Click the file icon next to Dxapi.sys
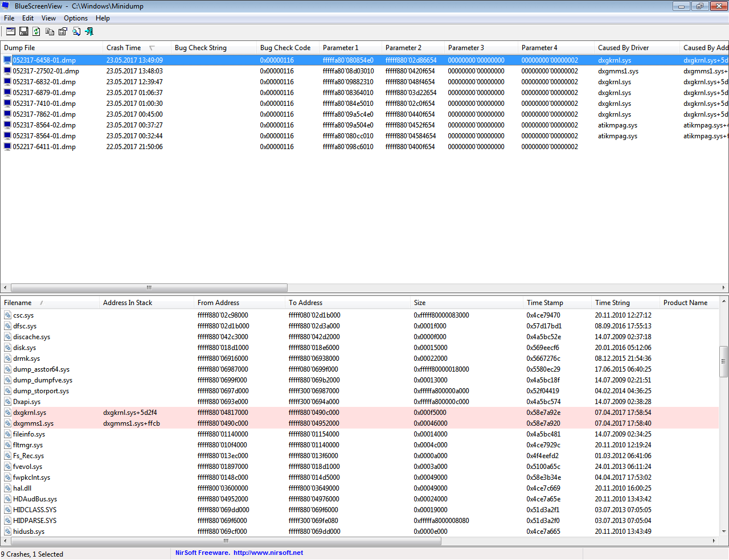729x560 pixels. 8,402
